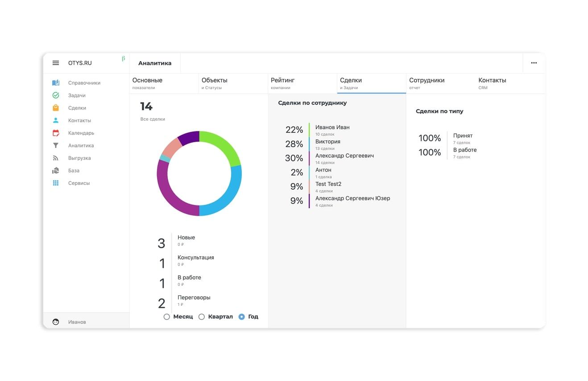The height and width of the screenshot is (381, 588).
Task: Click the Выгрузка RSS feed icon
Action: [x=56, y=158]
